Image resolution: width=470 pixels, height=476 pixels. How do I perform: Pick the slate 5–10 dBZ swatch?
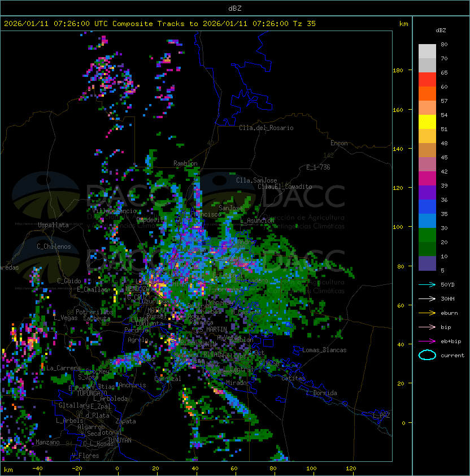pyautogui.click(x=427, y=263)
